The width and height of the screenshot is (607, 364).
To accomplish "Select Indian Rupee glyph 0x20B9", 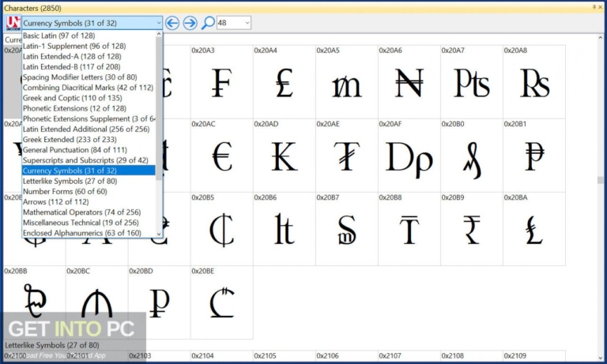I will (472, 229).
